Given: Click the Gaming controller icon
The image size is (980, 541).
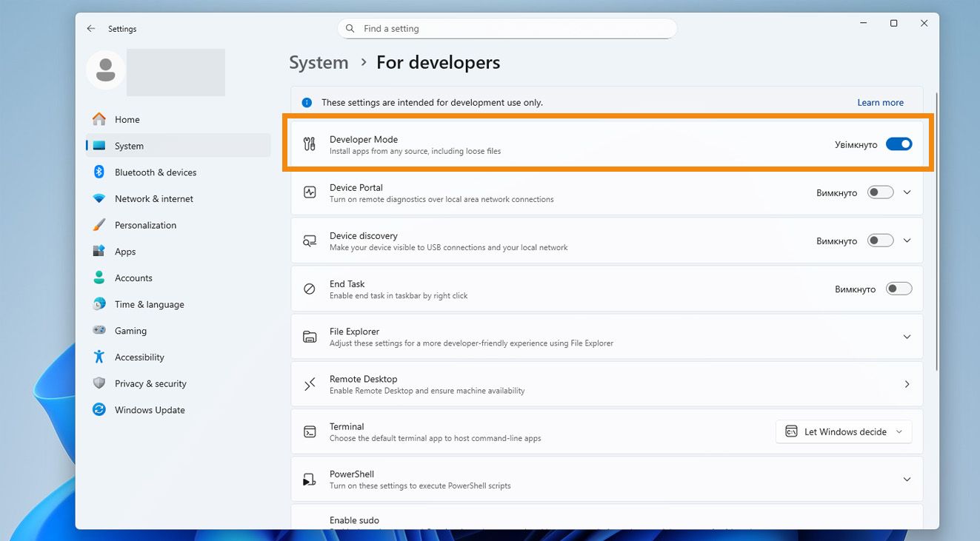Looking at the screenshot, I should (99, 331).
